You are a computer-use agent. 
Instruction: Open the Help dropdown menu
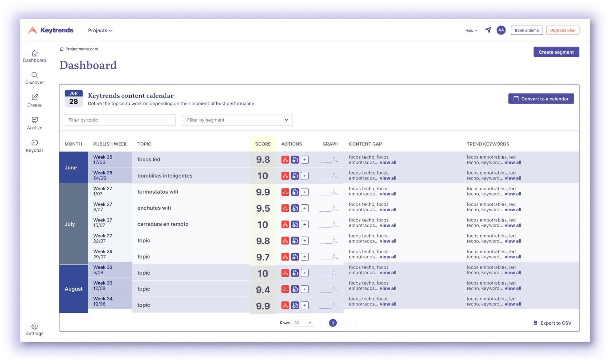pos(471,30)
